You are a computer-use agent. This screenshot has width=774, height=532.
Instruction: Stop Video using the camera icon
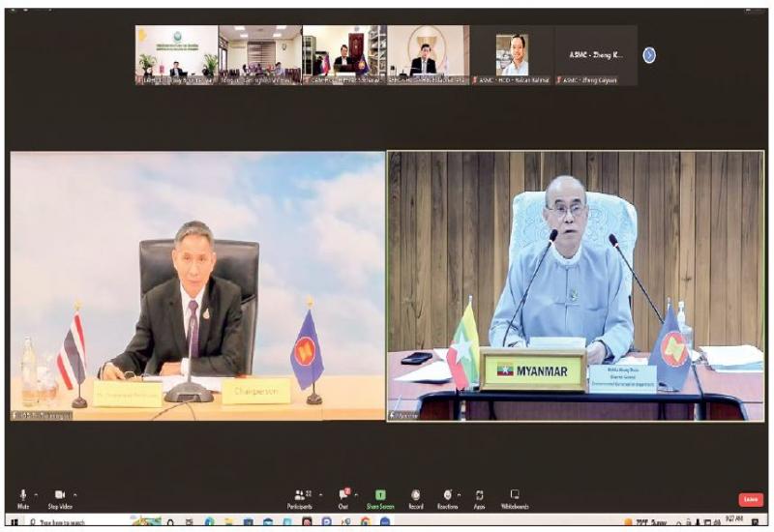click(x=59, y=495)
